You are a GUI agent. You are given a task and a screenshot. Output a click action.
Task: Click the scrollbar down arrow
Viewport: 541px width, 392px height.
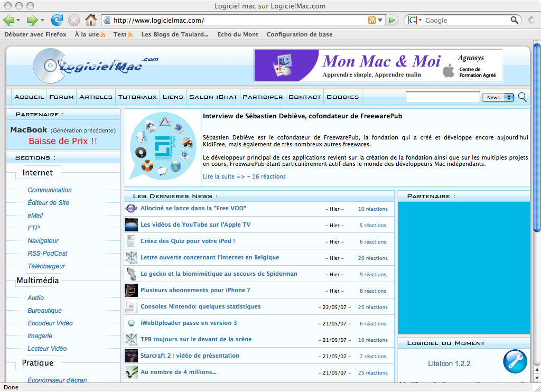pyautogui.click(x=537, y=378)
